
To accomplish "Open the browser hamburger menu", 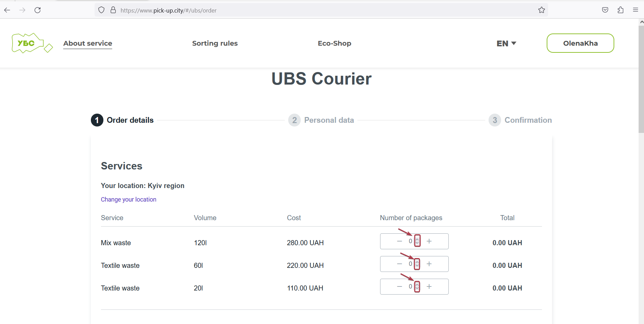I will (636, 10).
